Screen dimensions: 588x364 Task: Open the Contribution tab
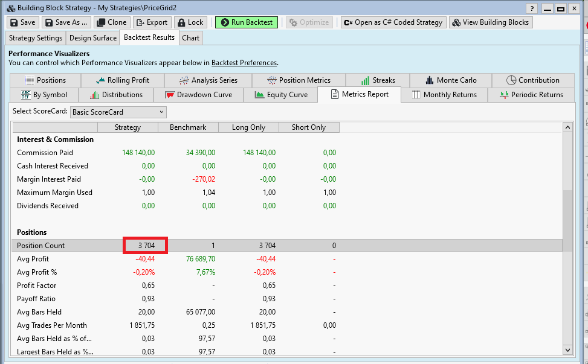[533, 80]
